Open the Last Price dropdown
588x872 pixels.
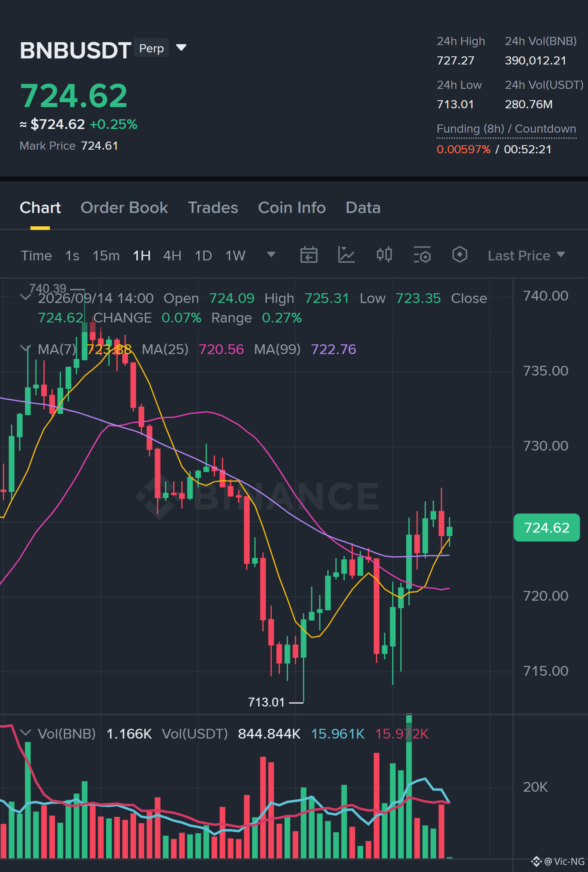[526, 256]
